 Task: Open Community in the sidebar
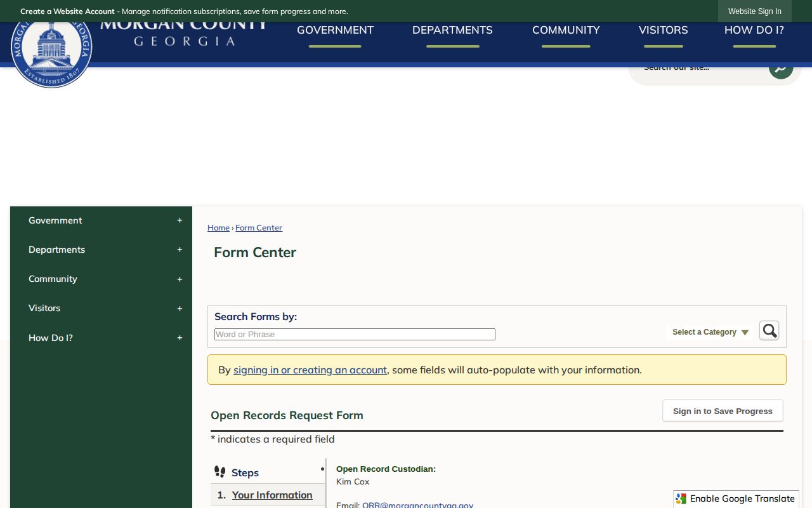53,279
